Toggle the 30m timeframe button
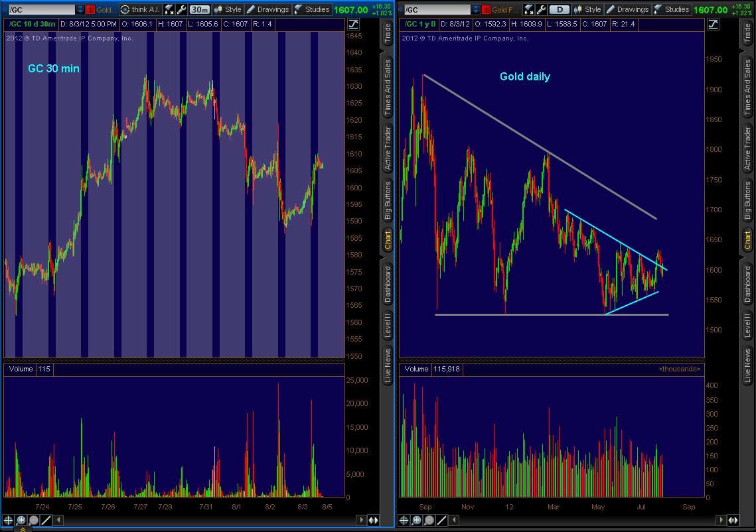The height and width of the screenshot is (532, 756). pos(199,9)
